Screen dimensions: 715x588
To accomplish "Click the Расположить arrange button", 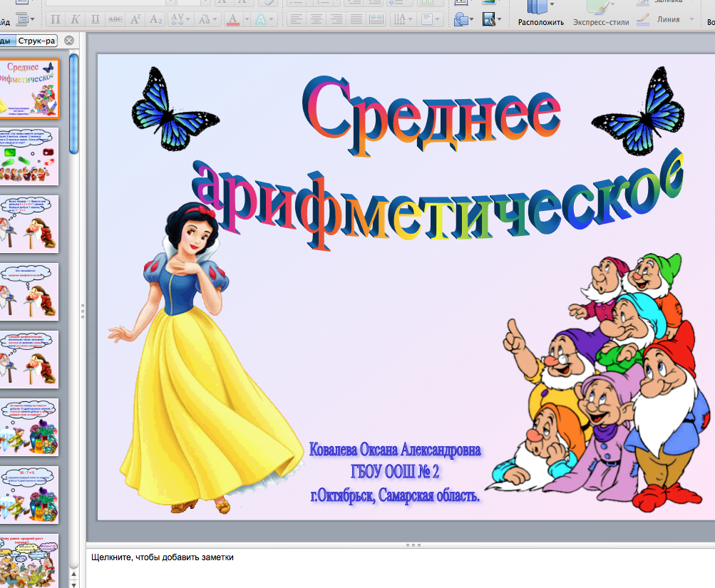I will point(541,14).
